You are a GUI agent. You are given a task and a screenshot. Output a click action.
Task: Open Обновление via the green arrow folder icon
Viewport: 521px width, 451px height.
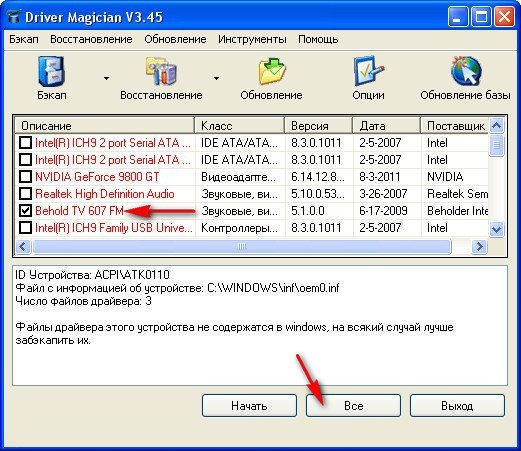(x=272, y=71)
